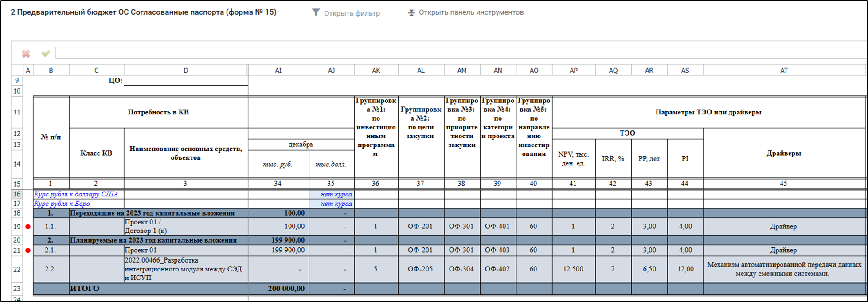Image resolution: width=868 pixels, height=302 pixels.
Task: Select column header AT
Action: (784, 71)
